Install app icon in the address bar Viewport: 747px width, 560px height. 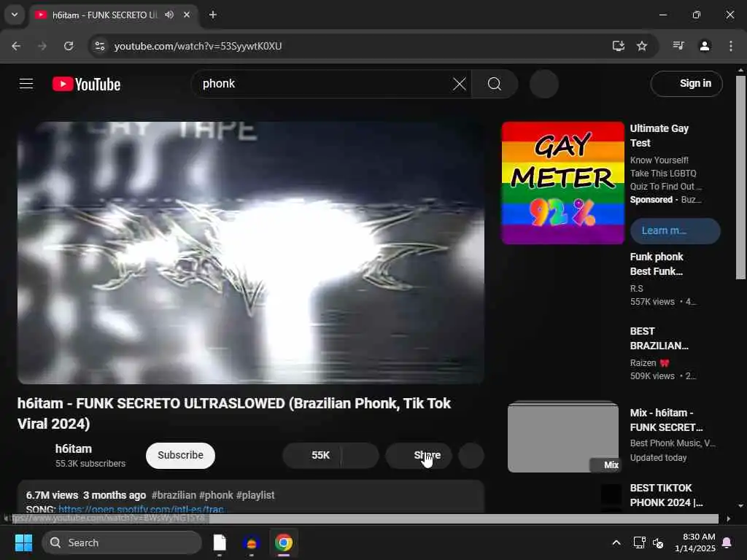tap(619, 46)
